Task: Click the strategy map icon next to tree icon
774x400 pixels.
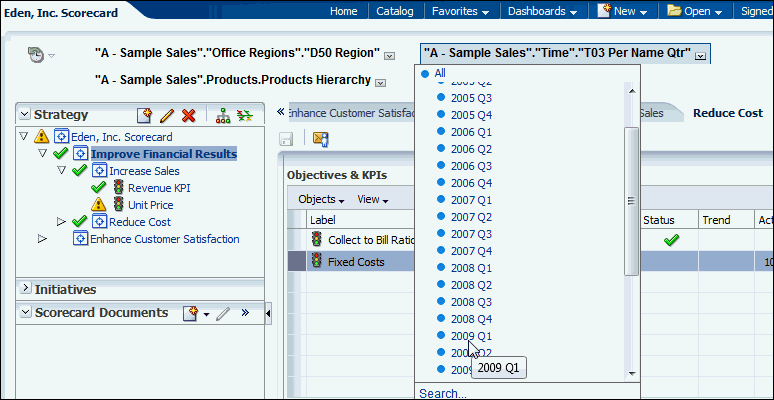Action: point(244,116)
